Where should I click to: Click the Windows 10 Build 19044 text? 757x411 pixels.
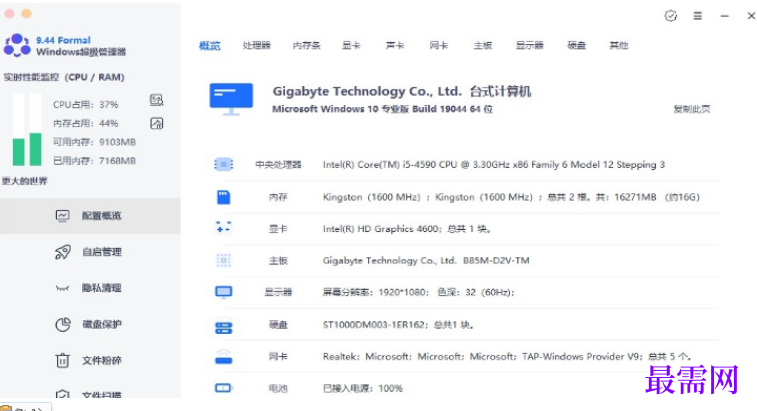point(382,109)
